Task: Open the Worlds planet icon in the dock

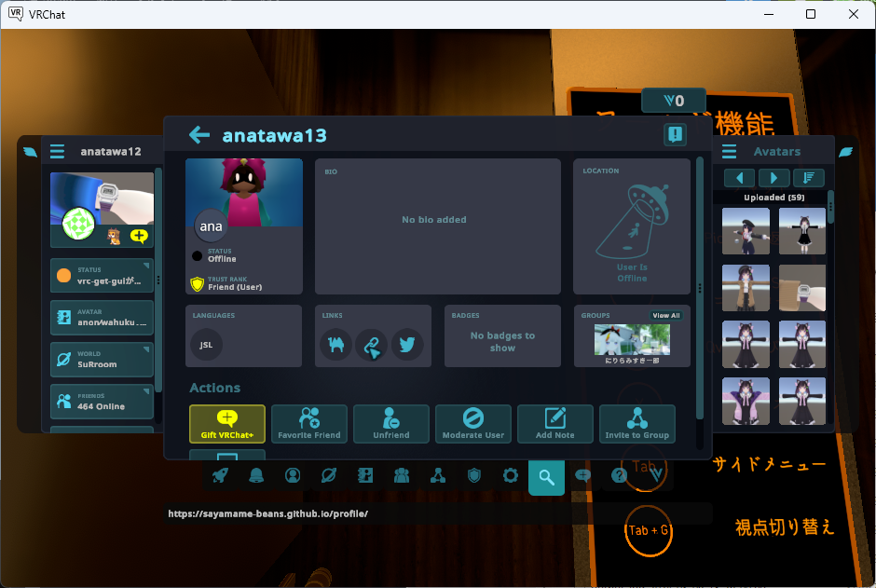Action: pyautogui.click(x=329, y=476)
